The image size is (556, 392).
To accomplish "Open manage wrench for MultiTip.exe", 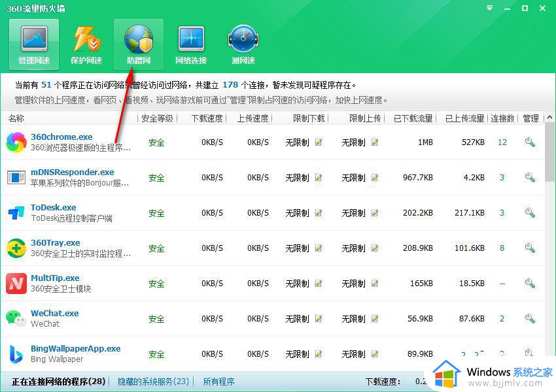I will (x=530, y=284).
